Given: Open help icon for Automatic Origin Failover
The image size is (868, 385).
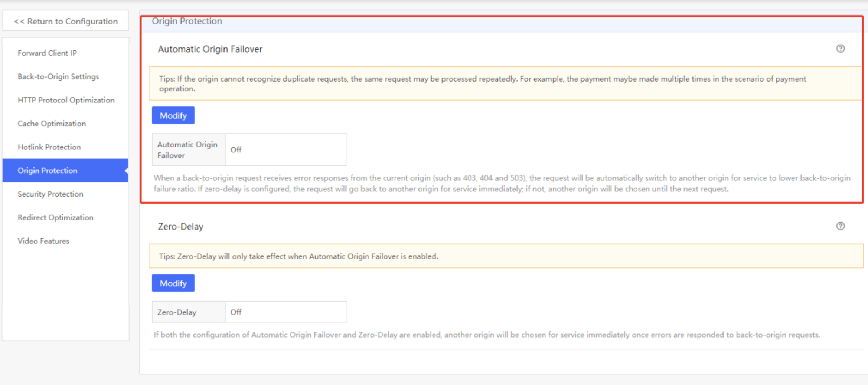Looking at the screenshot, I should pos(840,49).
